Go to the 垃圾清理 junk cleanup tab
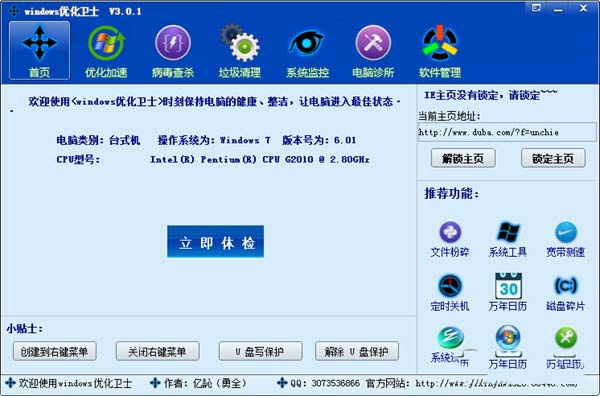Viewport: 600px width, 396px height. (240, 52)
